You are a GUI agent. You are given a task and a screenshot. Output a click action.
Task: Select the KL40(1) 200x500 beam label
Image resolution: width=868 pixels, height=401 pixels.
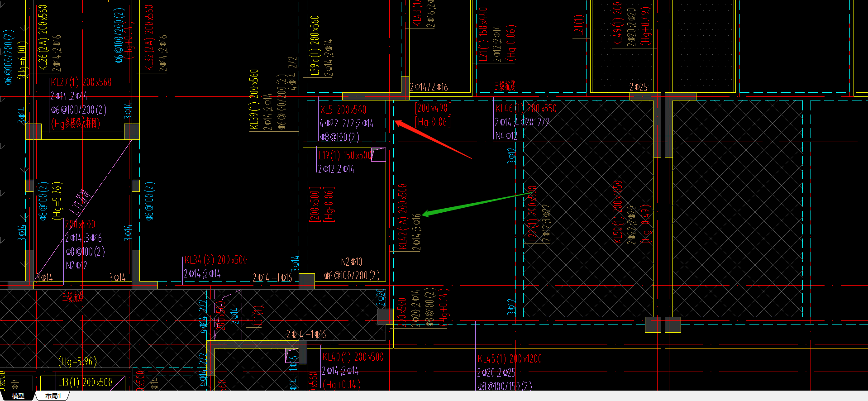[353, 357]
